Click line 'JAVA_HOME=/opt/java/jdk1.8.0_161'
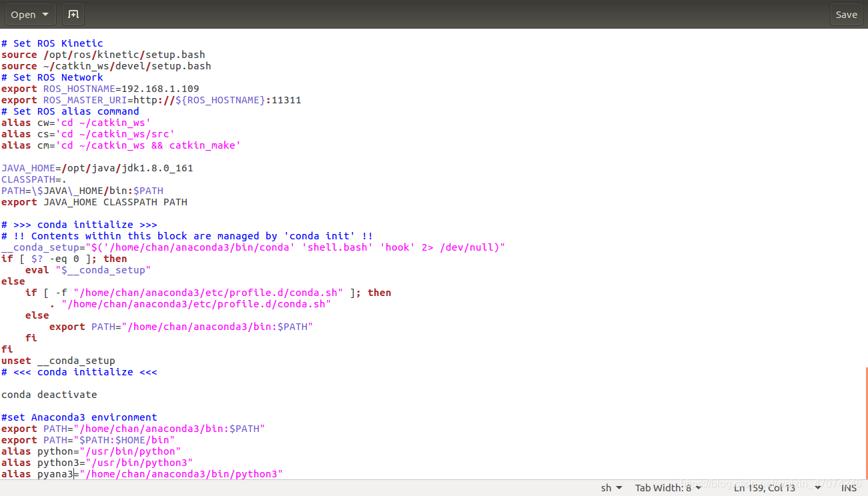 [x=97, y=168]
